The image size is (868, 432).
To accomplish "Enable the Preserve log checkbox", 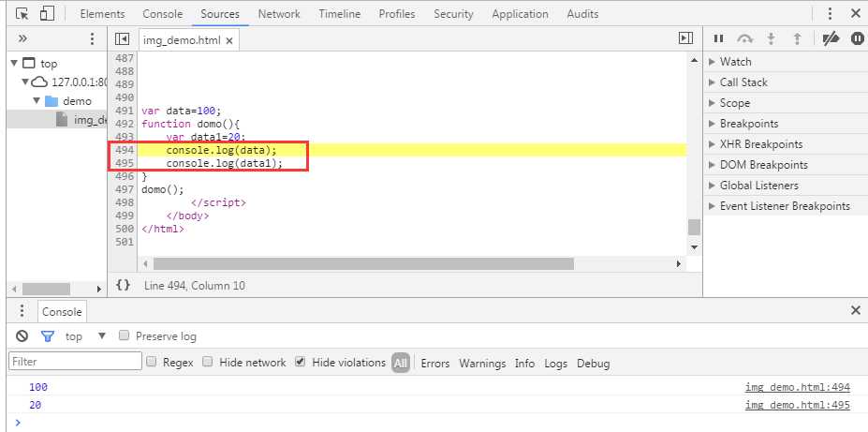I will 125,335.
